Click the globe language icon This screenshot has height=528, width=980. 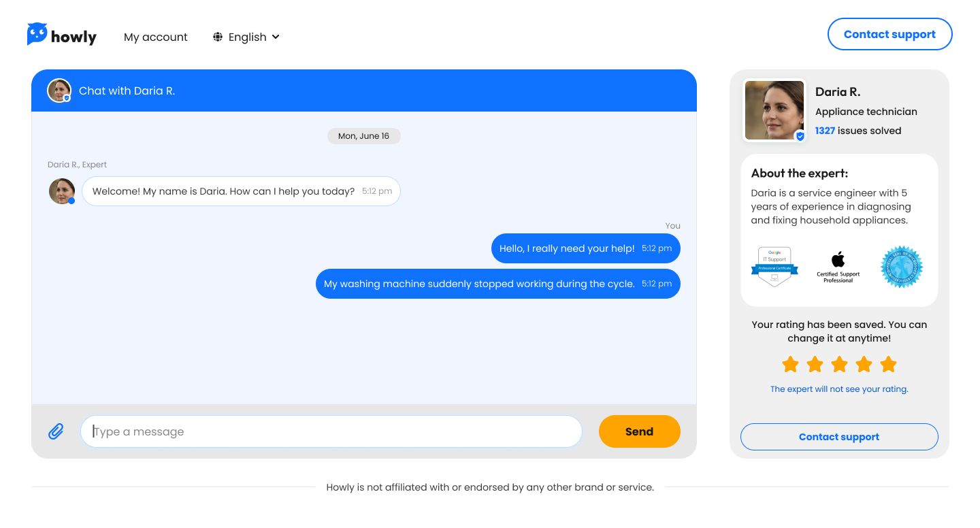218,37
